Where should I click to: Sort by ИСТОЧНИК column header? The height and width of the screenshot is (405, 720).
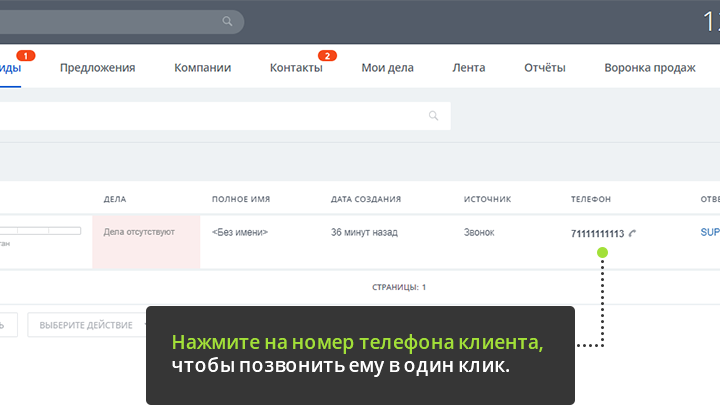click(487, 199)
